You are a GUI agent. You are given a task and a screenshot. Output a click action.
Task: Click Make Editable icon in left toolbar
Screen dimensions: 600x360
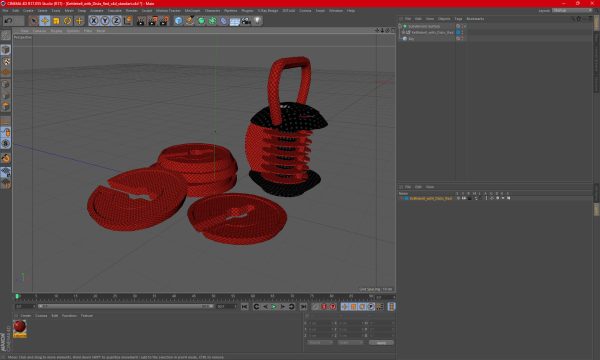(6, 36)
